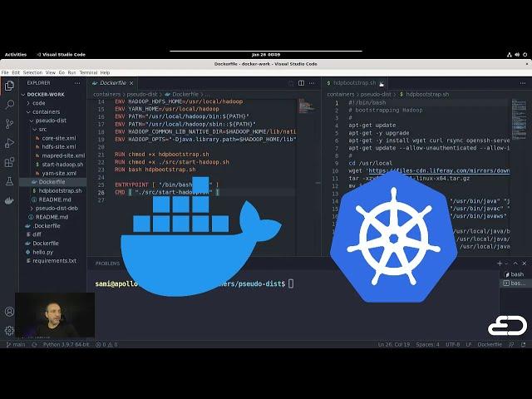532x399 pixels.
Task: Maximize the terminal panel with the chevron
Action: (515, 264)
